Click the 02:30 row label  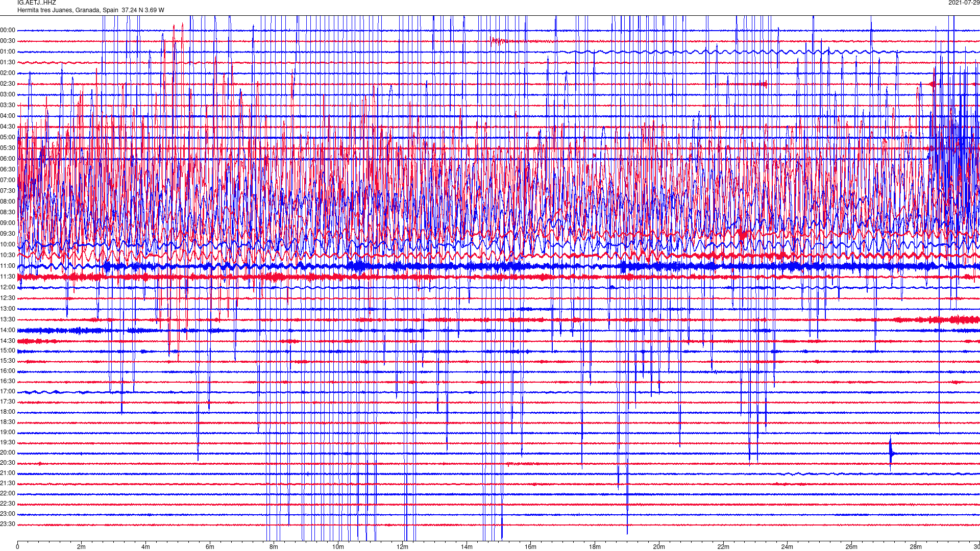click(x=8, y=84)
